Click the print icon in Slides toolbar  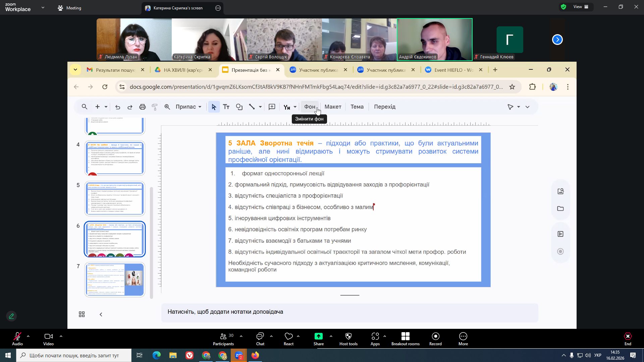click(x=142, y=107)
